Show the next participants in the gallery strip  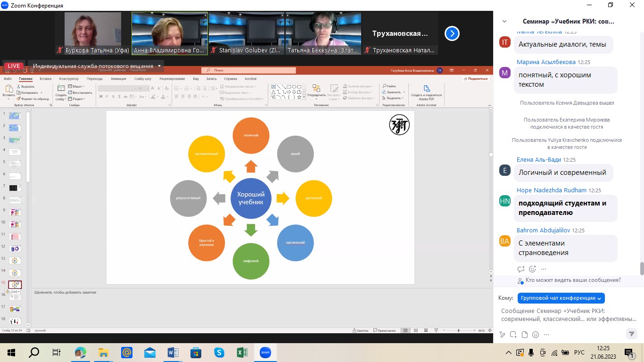(452, 33)
